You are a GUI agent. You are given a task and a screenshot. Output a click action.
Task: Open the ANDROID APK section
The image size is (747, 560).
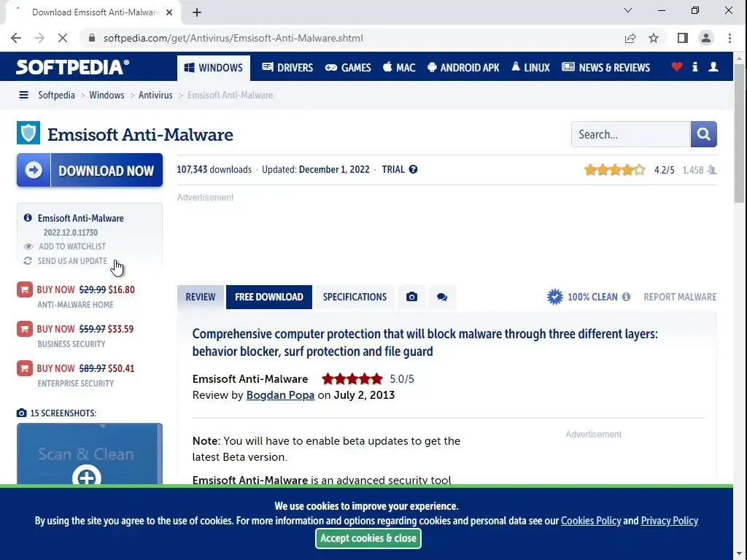click(463, 68)
